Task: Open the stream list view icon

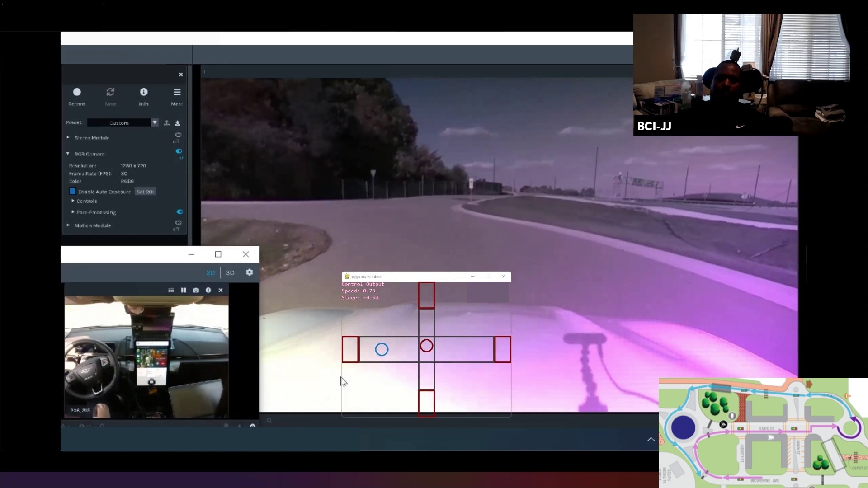Action: (x=171, y=290)
